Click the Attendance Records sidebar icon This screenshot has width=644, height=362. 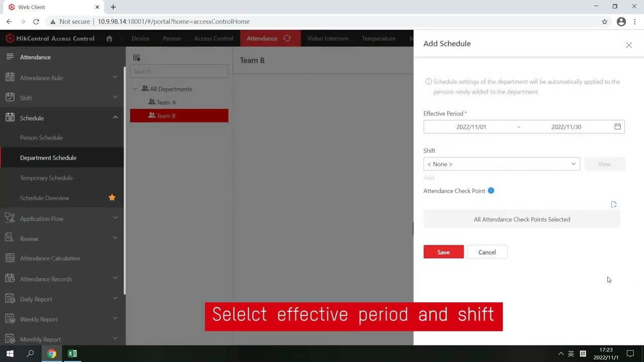10,279
